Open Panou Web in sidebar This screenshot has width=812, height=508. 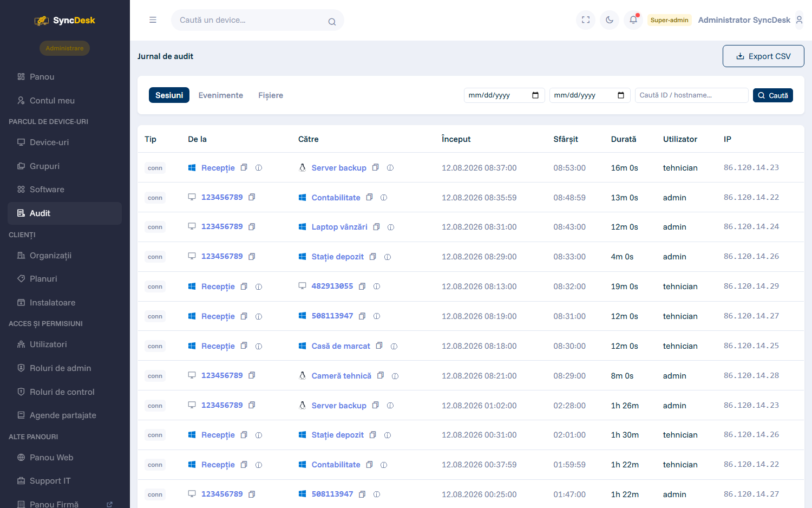(65, 458)
